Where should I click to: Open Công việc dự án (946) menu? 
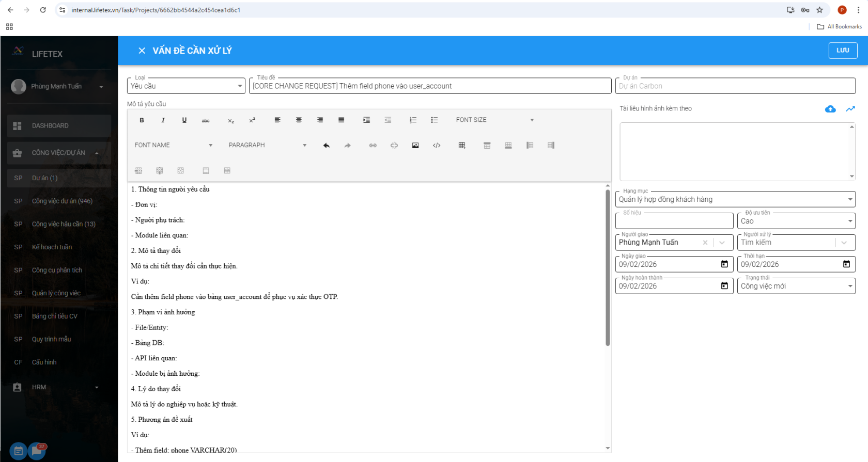point(62,201)
